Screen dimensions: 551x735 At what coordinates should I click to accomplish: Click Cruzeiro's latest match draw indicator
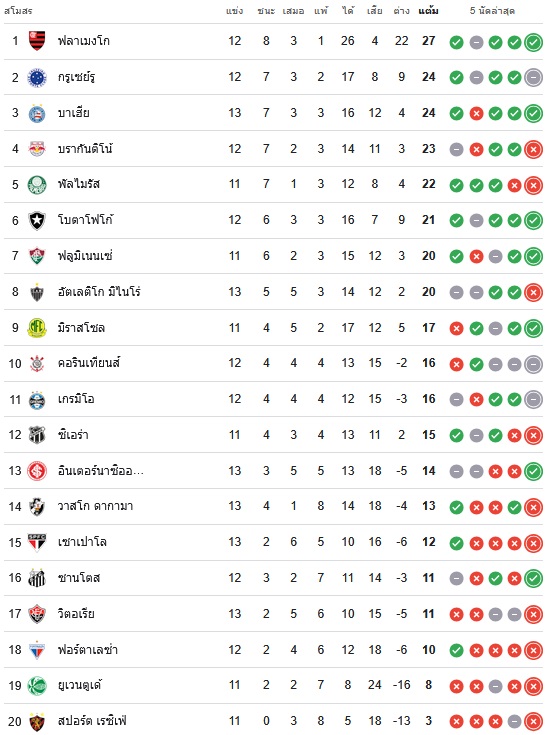click(533, 78)
